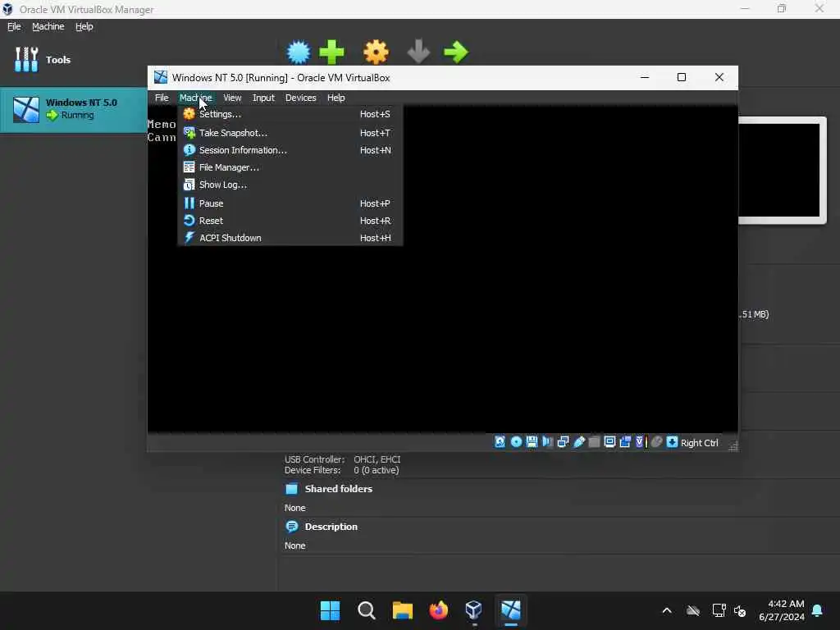Open Machine menu in VirtualBox Manager
Screen dimensions: 840x630
pos(48,26)
